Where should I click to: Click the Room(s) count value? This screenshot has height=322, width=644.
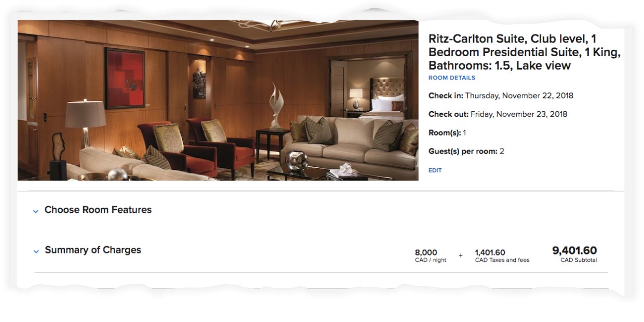[x=464, y=133]
